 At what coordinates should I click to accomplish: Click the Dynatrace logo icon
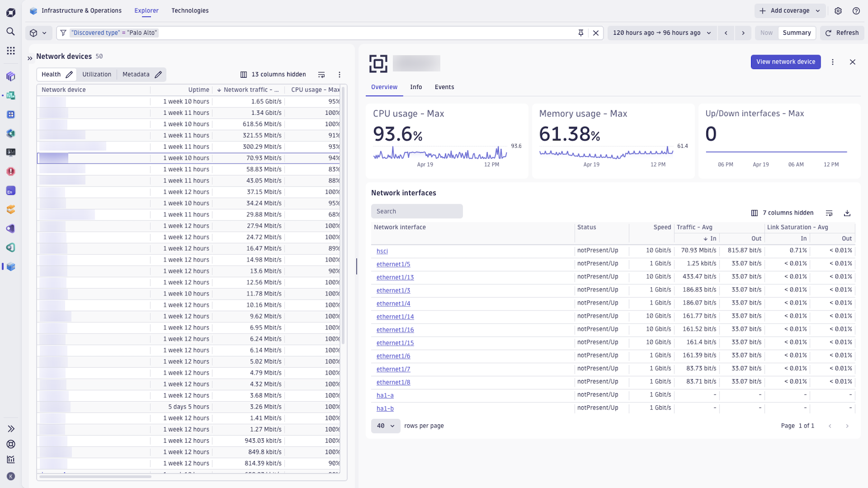pos(11,13)
